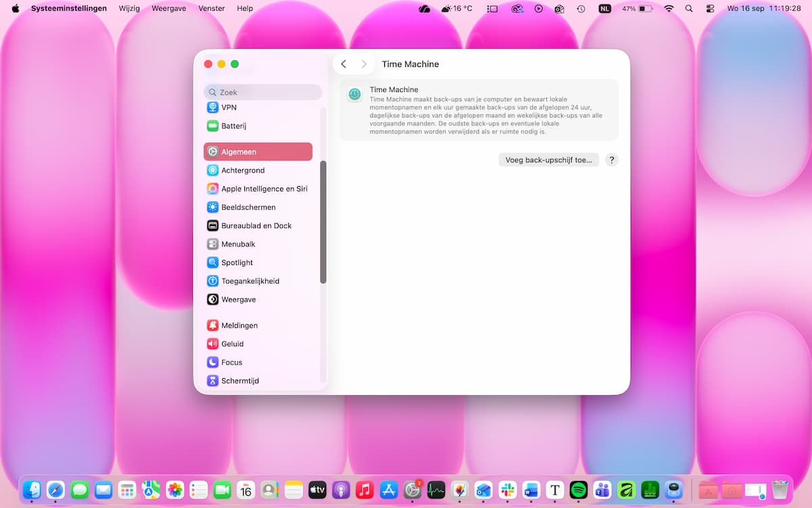Open the Weergave menu in menu bar

[x=169, y=8]
